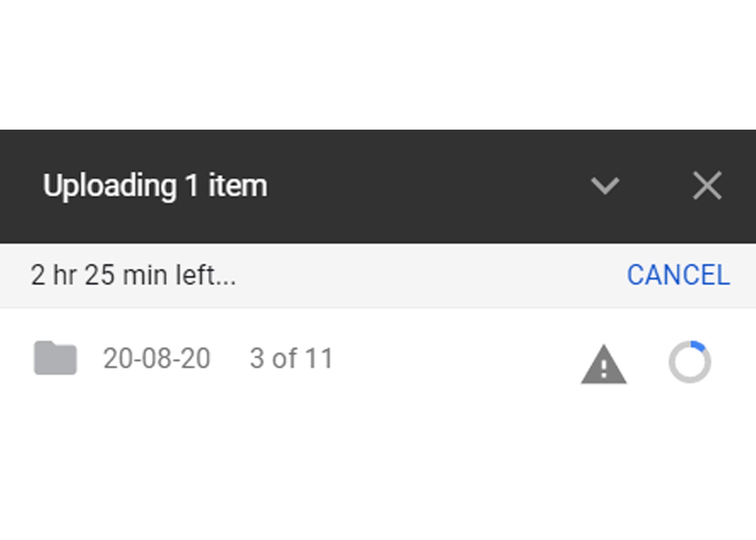Show upload error details via alert icon
This screenshot has width=756, height=540.
[604, 364]
